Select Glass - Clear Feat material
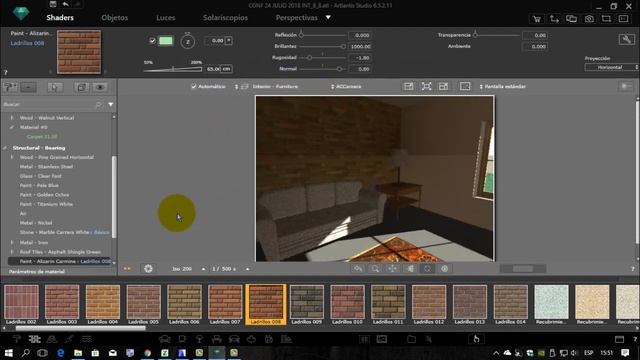The width and height of the screenshot is (640, 360). 40,176
